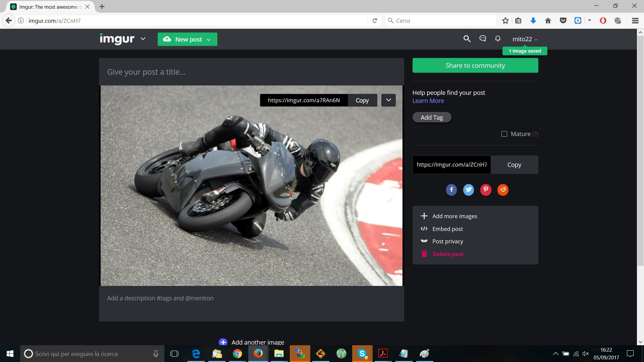Go to browser home page icon
This screenshot has height=362, width=644.
point(548,21)
